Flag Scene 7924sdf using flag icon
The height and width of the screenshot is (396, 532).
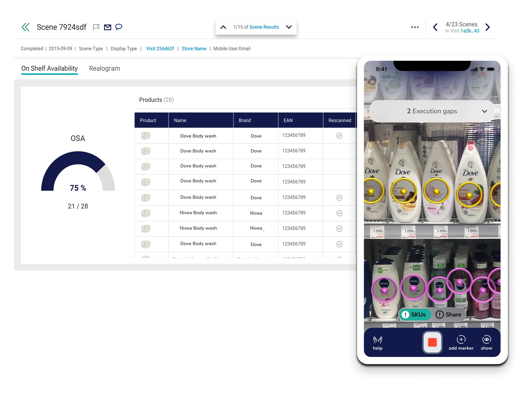(96, 27)
